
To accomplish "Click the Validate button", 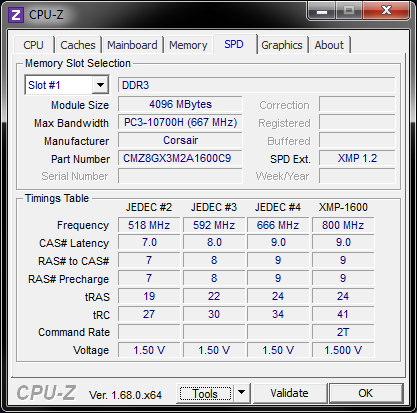I will pos(289,393).
